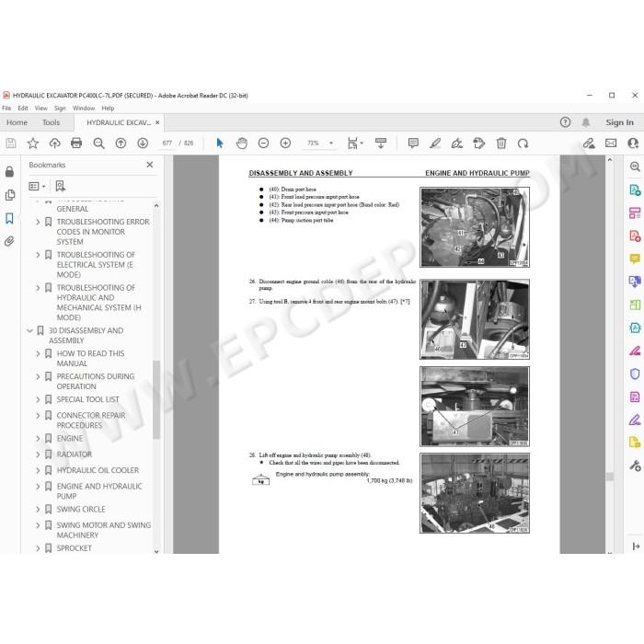Screen dimensions: 644x644
Task: Open the sign document pen icon
Action: pyautogui.click(x=456, y=143)
